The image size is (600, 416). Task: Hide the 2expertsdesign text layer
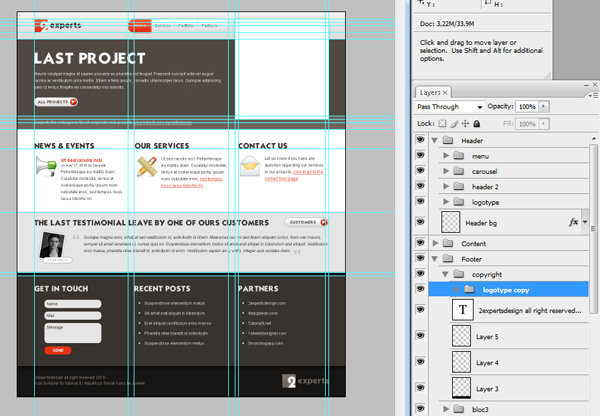pyautogui.click(x=421, y=309)
